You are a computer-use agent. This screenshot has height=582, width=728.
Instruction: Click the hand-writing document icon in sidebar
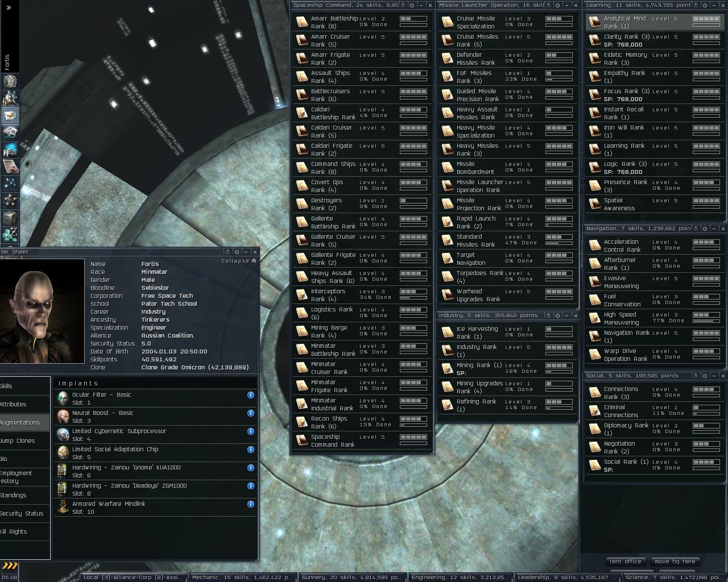tap(10, 166)
